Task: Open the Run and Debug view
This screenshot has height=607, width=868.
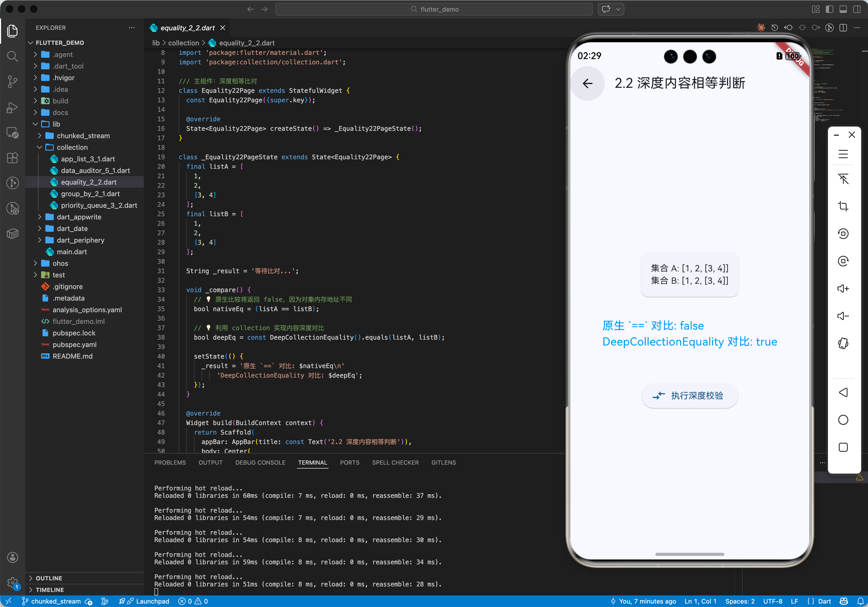Action: click(x=12, y=108)
